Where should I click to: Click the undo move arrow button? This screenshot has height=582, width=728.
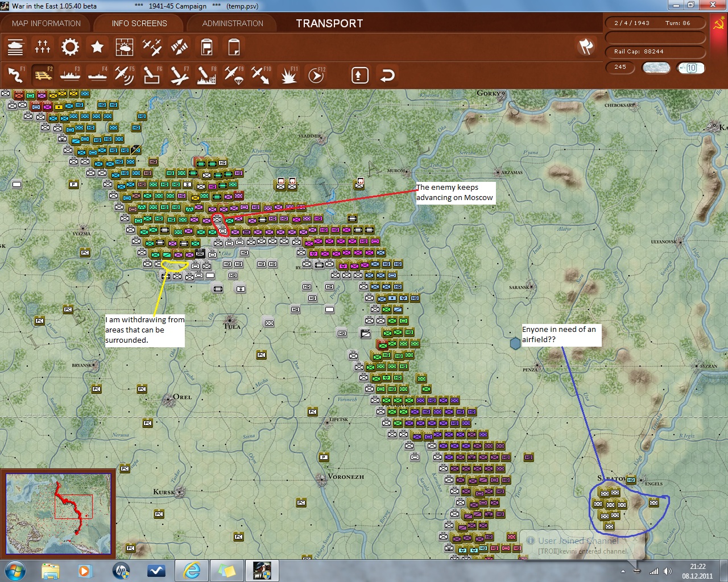coord(387,75)
